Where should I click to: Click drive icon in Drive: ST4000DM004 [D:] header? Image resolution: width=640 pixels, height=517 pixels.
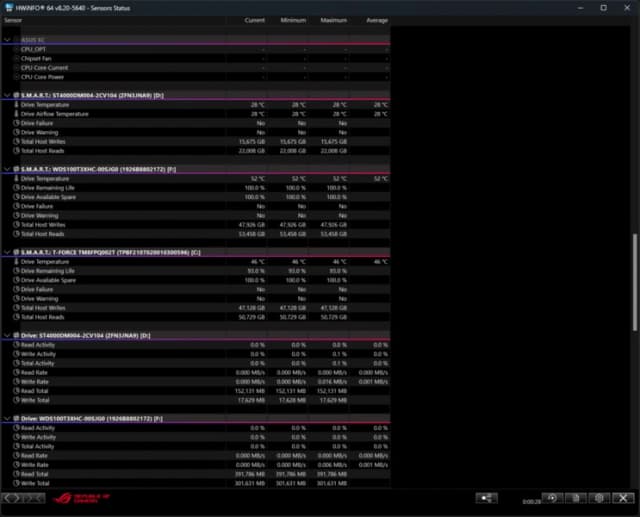point(16,335)
